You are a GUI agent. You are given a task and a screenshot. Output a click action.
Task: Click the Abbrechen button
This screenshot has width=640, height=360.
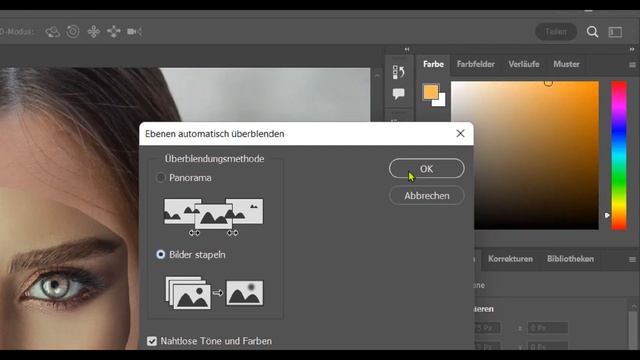[427, 196]
